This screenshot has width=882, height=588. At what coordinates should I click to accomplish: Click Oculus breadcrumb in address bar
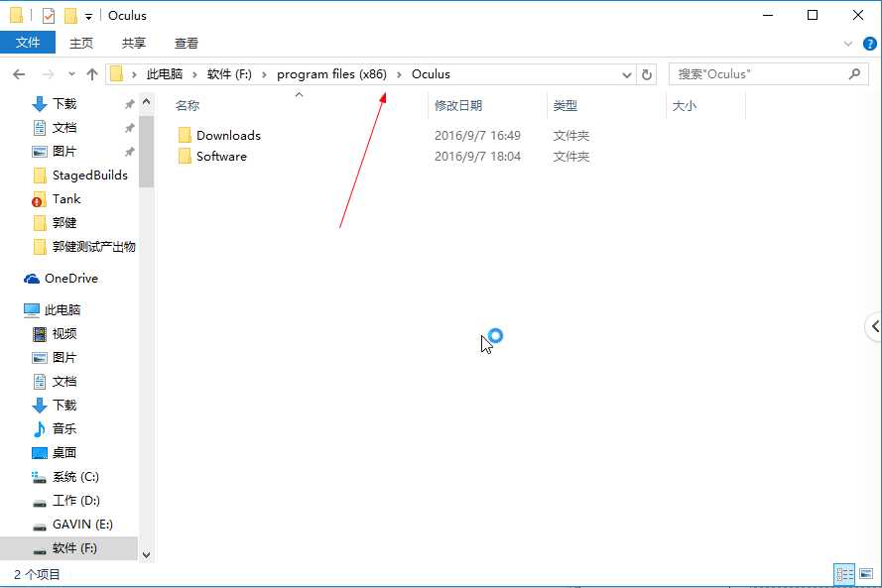(x=431, y=74)
